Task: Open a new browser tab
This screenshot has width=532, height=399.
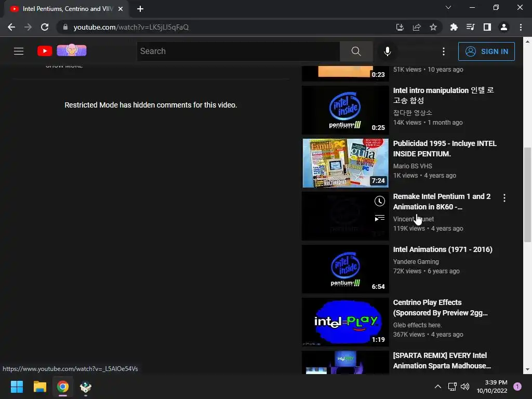Action: coord(140,9)
